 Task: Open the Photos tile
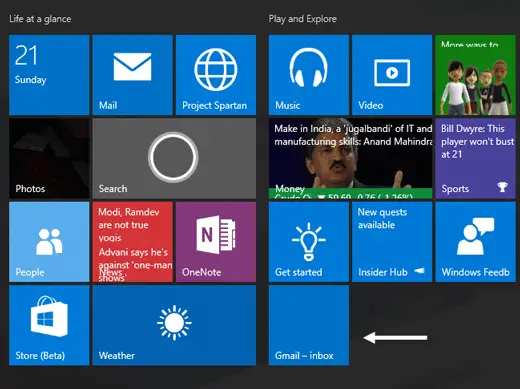pyautogui.click(x=49, y=158)
